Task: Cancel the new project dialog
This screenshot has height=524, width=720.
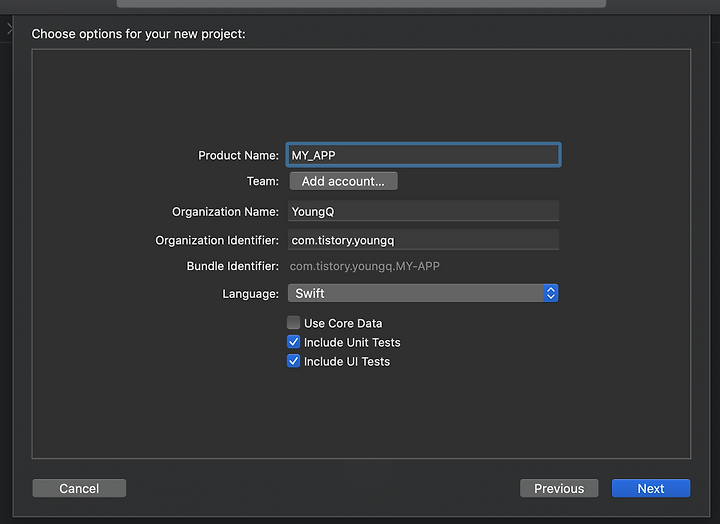Action: pos(79,488)
